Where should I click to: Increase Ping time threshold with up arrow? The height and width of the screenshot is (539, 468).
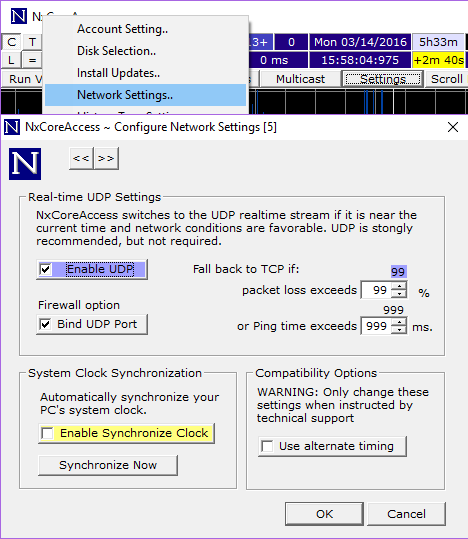coord(399,322)
